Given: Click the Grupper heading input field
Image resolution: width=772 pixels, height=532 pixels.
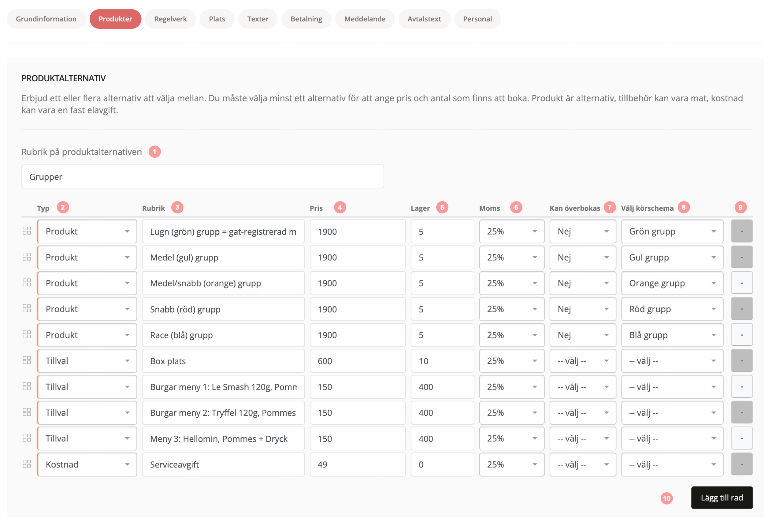Looking at the screenshot, I should tap(202, 177).
